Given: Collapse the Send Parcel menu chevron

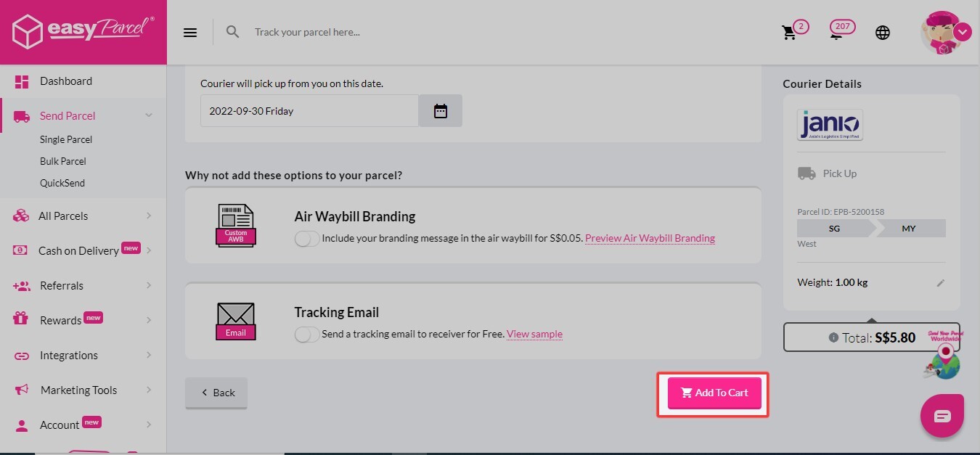Looking at the screenshot, I should click(149, 115).
